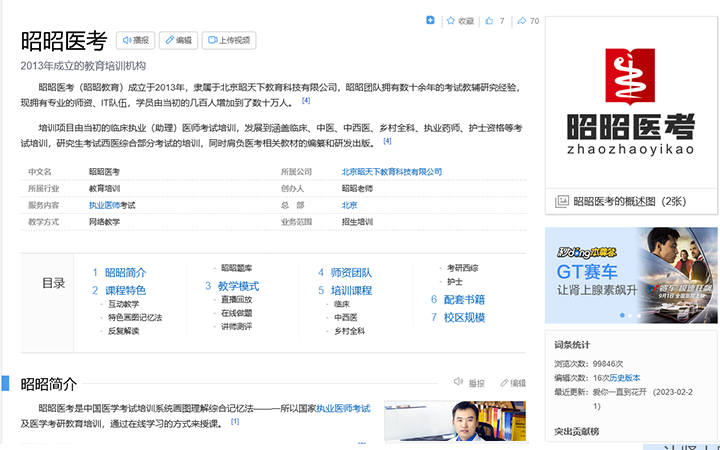Click the 昭昭老师 founder value
720x450 pixels.
(x=357, y=188)
